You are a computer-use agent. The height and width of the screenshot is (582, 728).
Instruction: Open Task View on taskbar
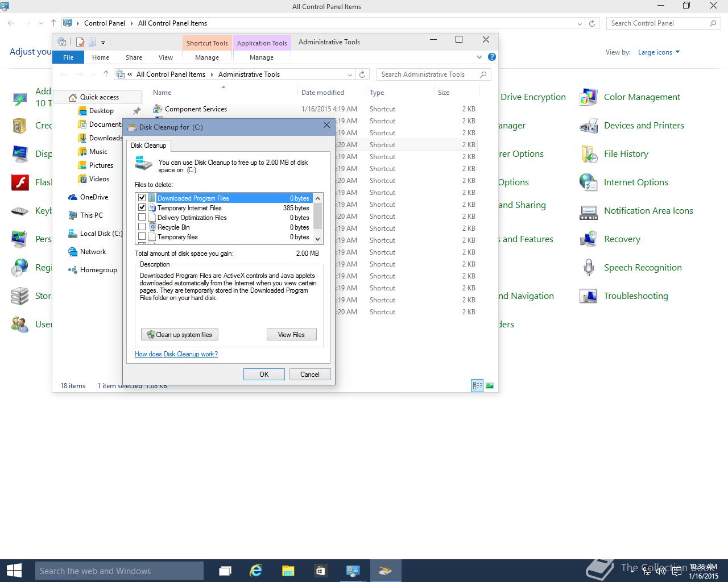click(225, 571)
